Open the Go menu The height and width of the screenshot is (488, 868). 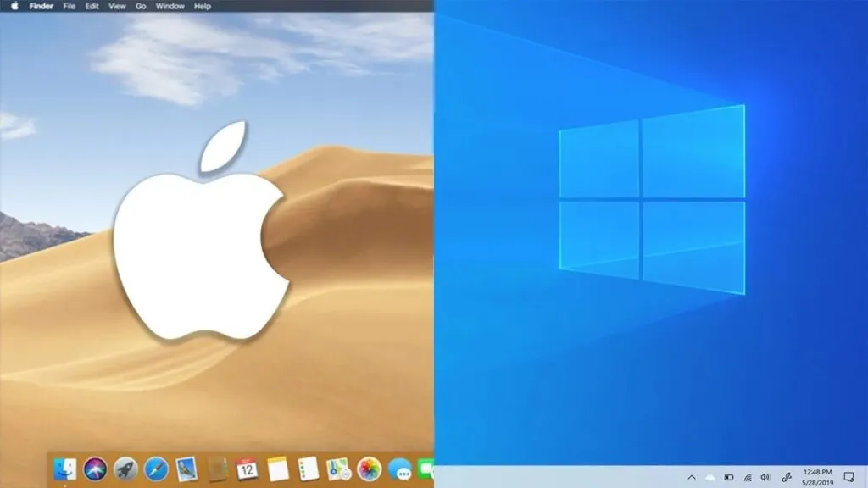tap(141, 6)
